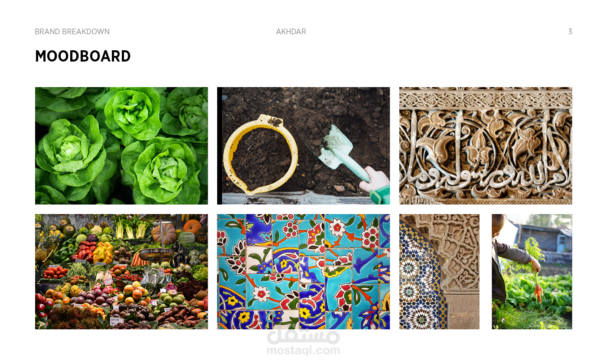
Task: Click the AKHDAR title text
Action: click(291, 32)
